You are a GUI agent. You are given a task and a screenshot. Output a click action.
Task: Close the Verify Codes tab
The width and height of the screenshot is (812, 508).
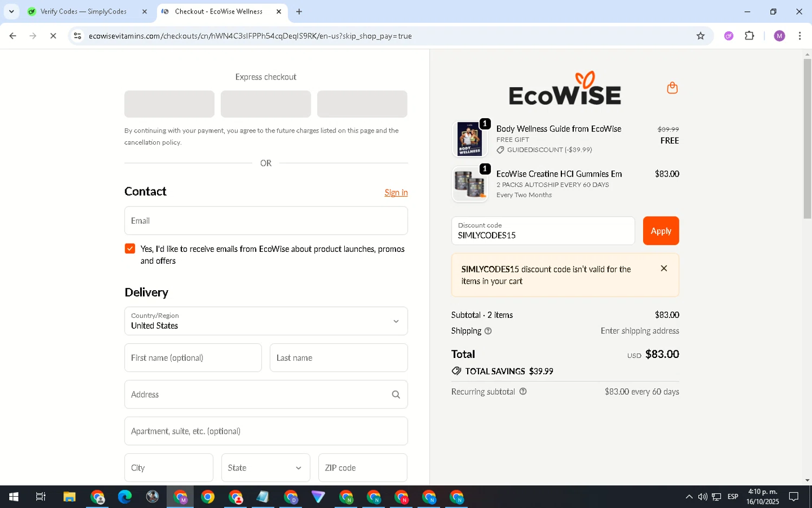pyautogui.click(x=145, y=11)
